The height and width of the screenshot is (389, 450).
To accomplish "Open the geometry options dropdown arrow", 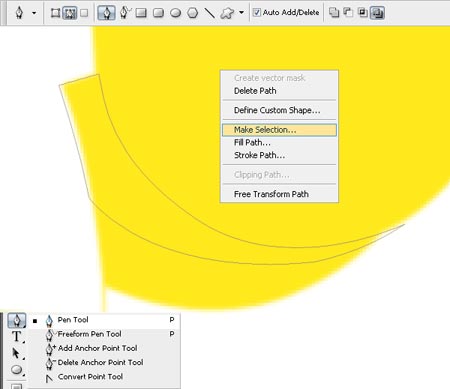I will (x=241, y=13).
